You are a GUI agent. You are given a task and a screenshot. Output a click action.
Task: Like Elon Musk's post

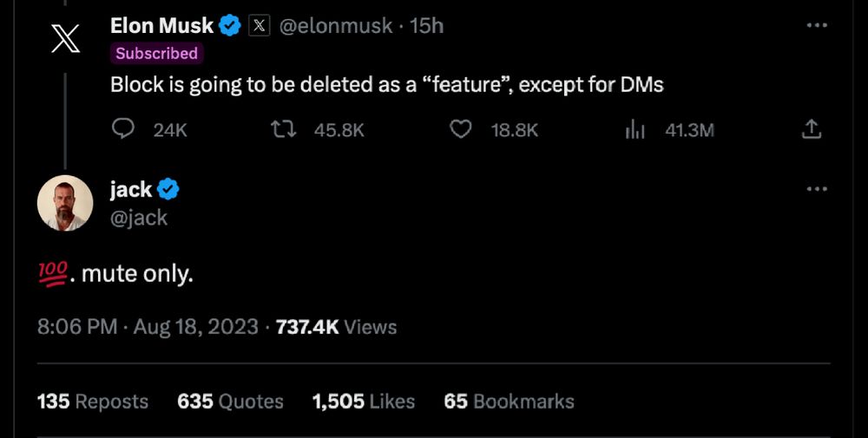[x=462, y=129]
